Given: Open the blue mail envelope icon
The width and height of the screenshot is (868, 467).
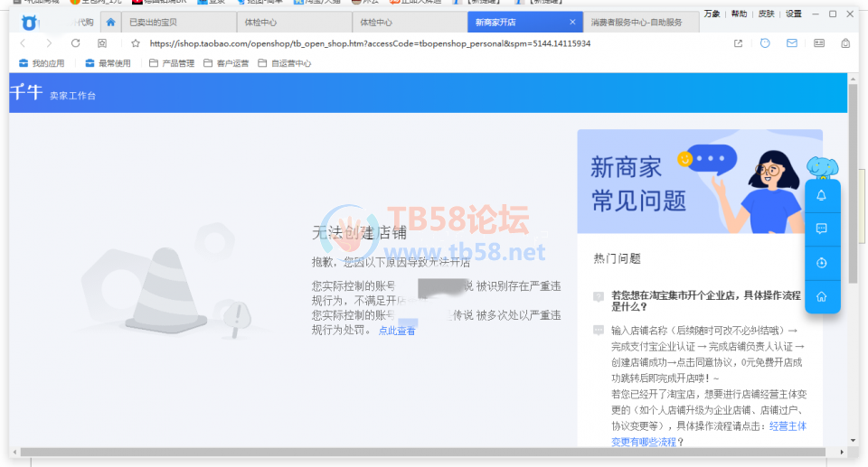Looking at the screenshot, I should [x=792, y=43].
